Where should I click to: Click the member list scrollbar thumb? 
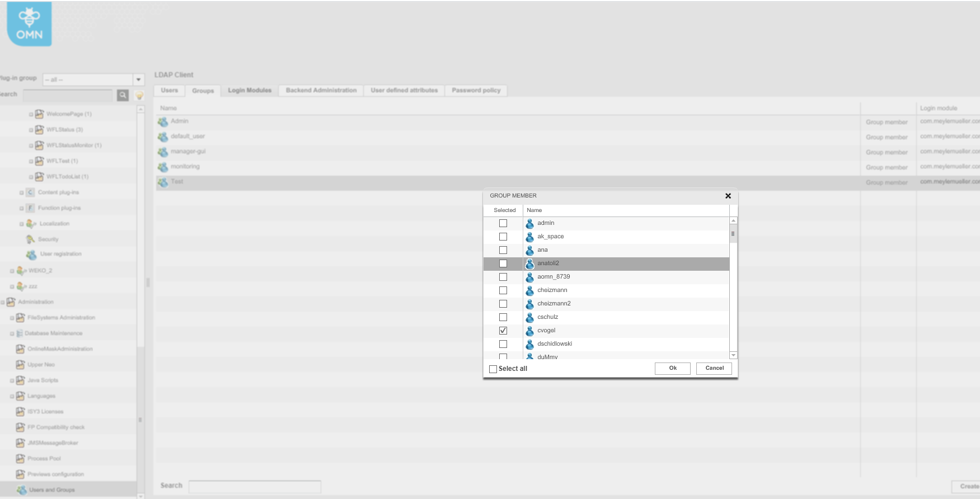coord(733,234)
